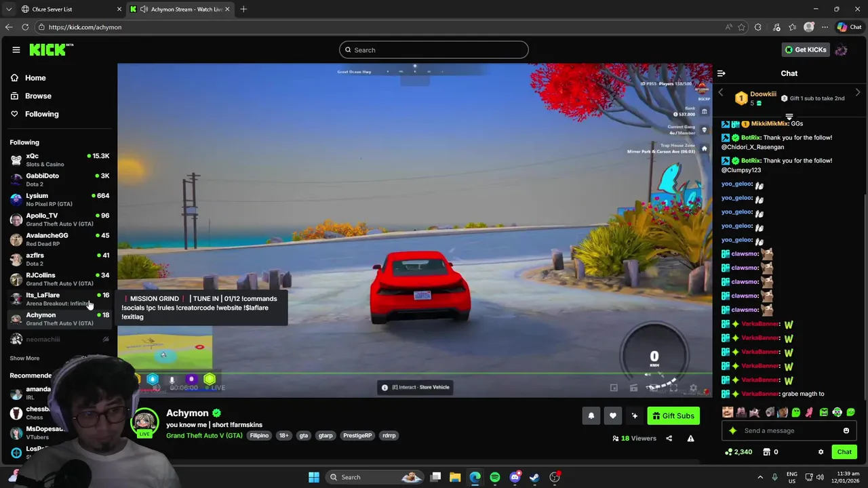868x488 pixels.
Task: Open Spotify from the taskbar
Action: [x=495, y=477]
